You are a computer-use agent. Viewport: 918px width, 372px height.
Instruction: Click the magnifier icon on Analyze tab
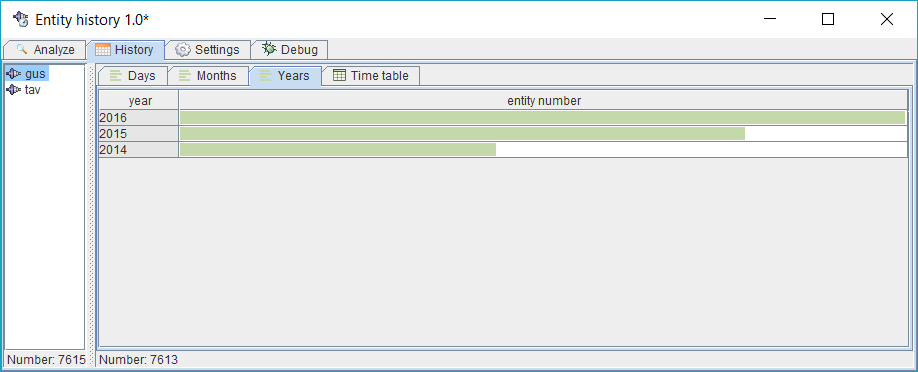pos(22,49)
